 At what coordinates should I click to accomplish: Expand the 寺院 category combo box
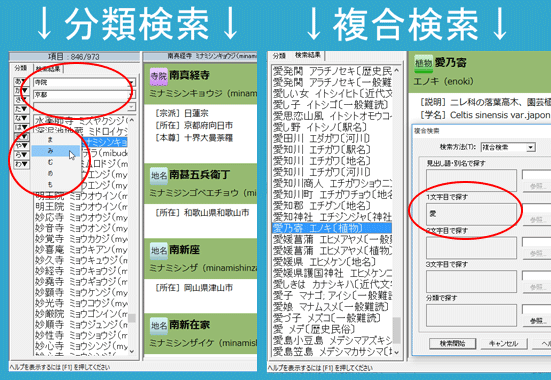131,83
